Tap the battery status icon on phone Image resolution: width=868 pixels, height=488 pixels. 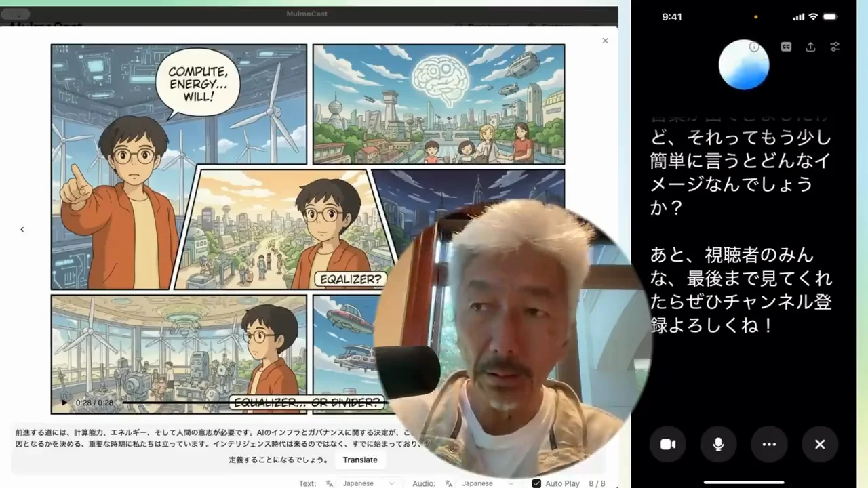click(831, 17)
